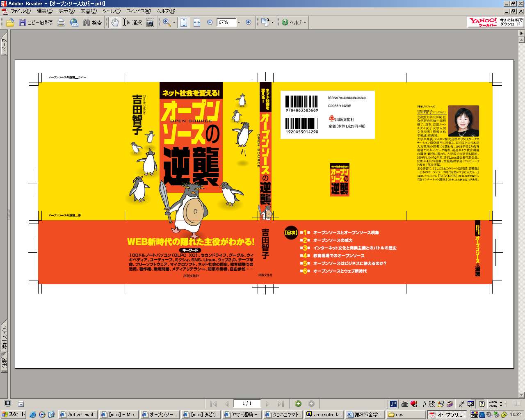Click the Print icon in toolbar
This screenshot has height=420, width=525.
coord(61,23)
